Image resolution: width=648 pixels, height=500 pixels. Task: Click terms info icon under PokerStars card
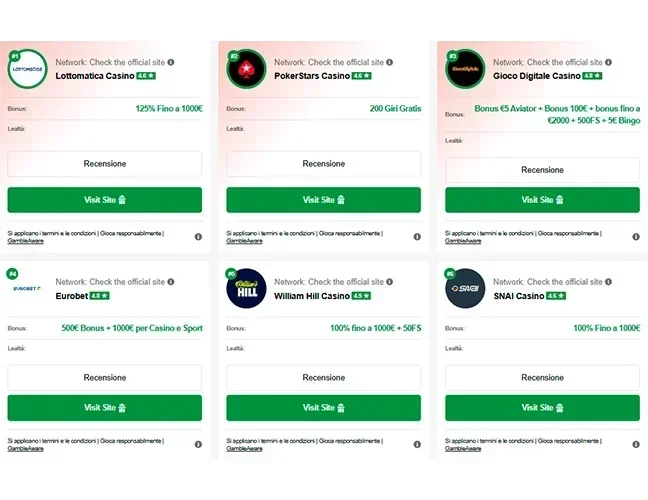pyautogui.click(x=416, y=237)
